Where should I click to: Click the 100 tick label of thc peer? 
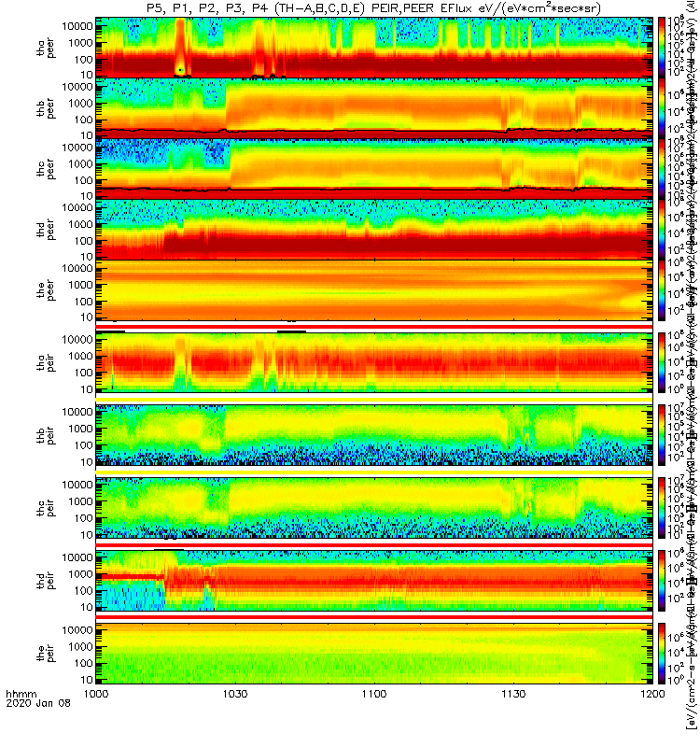click(x=83, y=180)
